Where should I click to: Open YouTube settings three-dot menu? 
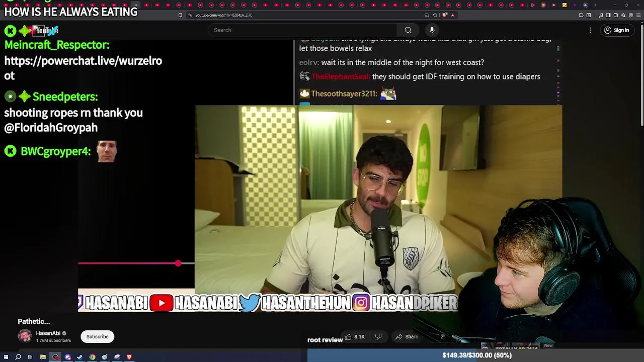[x=590, y=30]
